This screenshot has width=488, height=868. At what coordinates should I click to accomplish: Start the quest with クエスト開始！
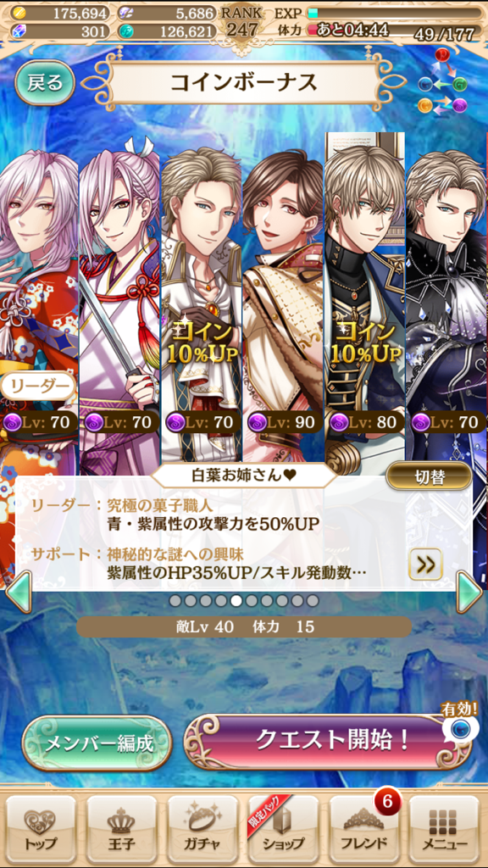coord(328,742)
